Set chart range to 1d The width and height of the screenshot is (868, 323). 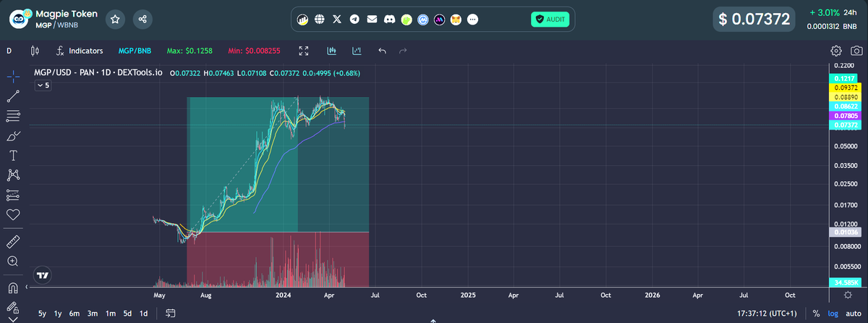point(143,314)
